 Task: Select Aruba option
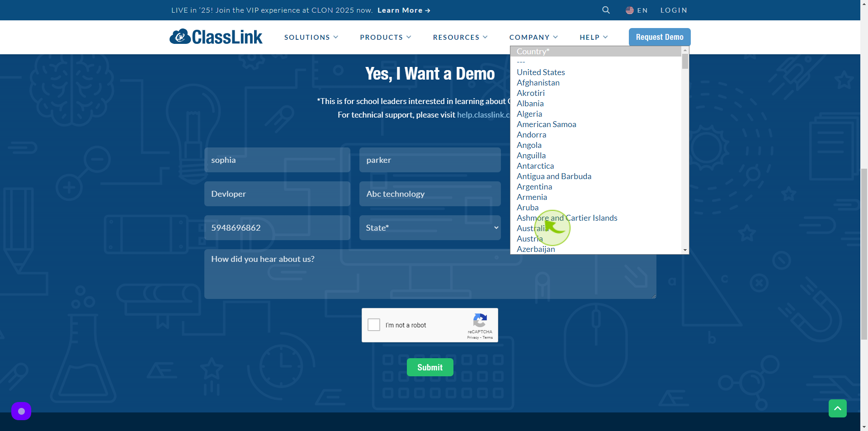click(596, 208)
